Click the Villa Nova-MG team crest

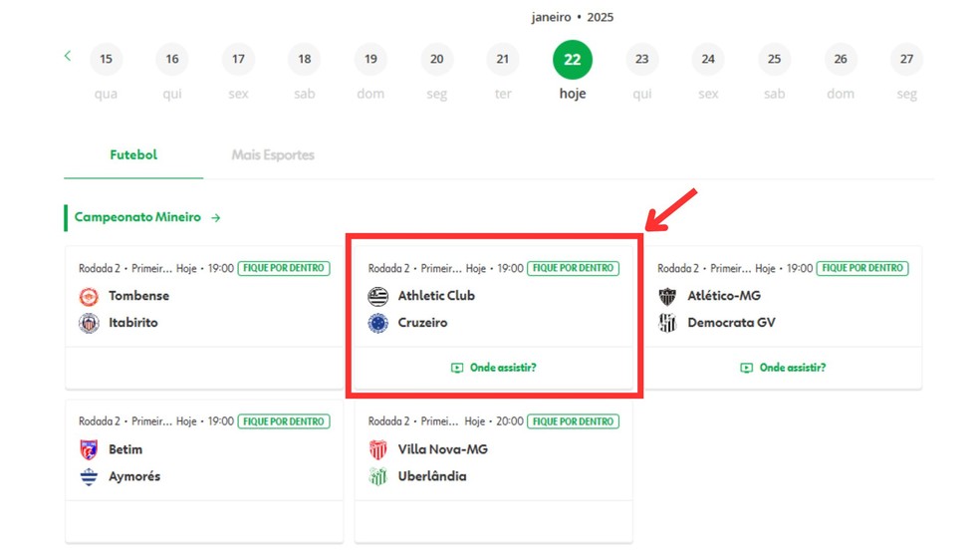coord(378,449)
